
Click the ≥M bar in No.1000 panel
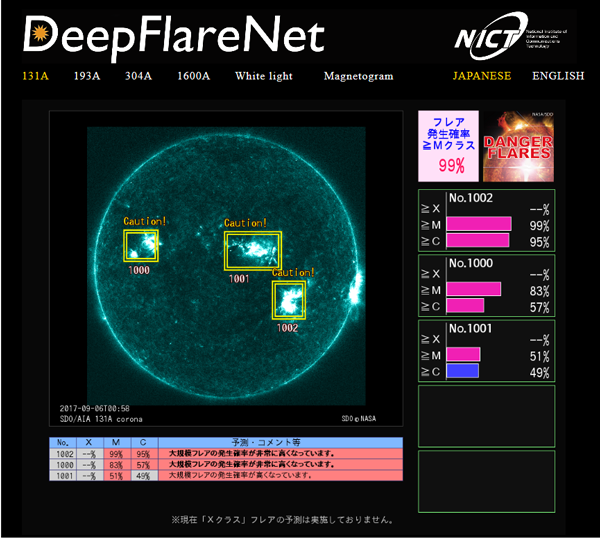474,289
